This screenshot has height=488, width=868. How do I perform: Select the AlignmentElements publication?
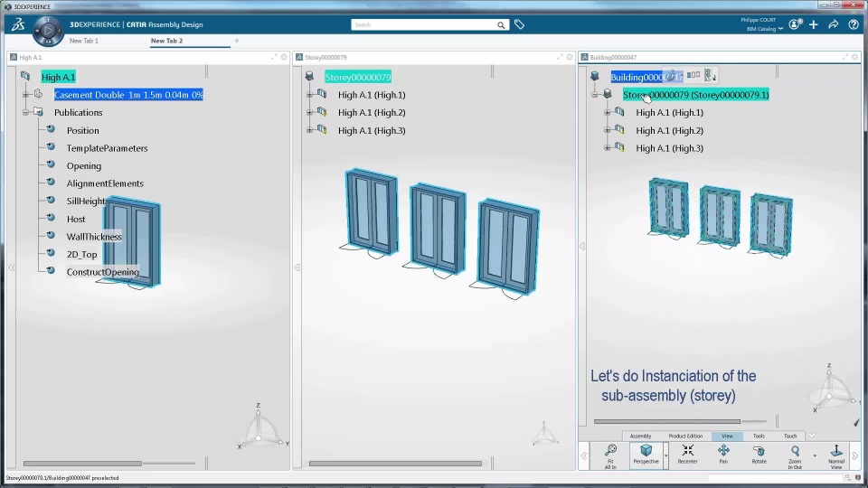[x=105, y=183]
